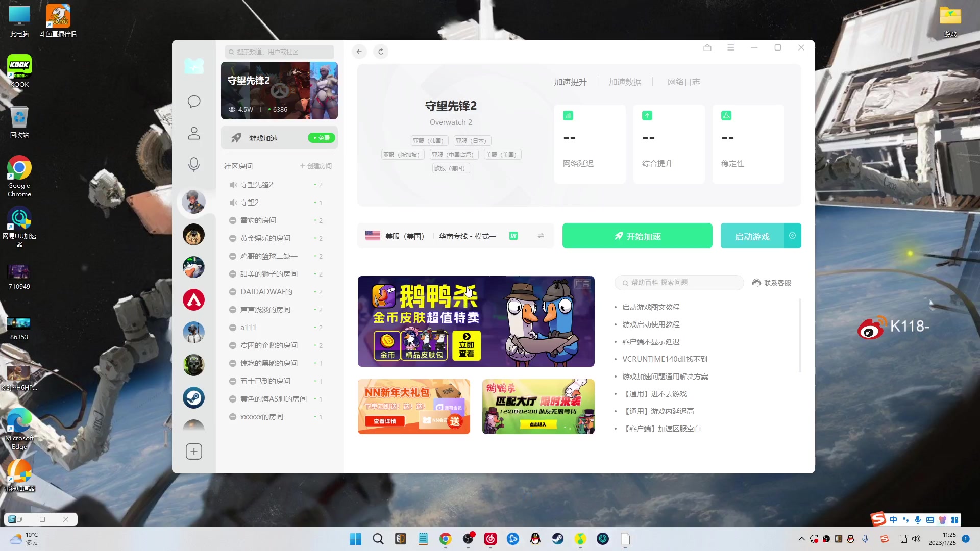Select the 亚服（韩国）region tag

tap(429, 141)
